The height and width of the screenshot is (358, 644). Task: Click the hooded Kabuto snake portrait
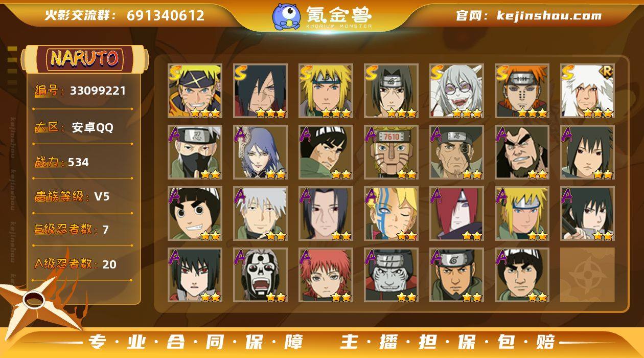coord(457,91)
